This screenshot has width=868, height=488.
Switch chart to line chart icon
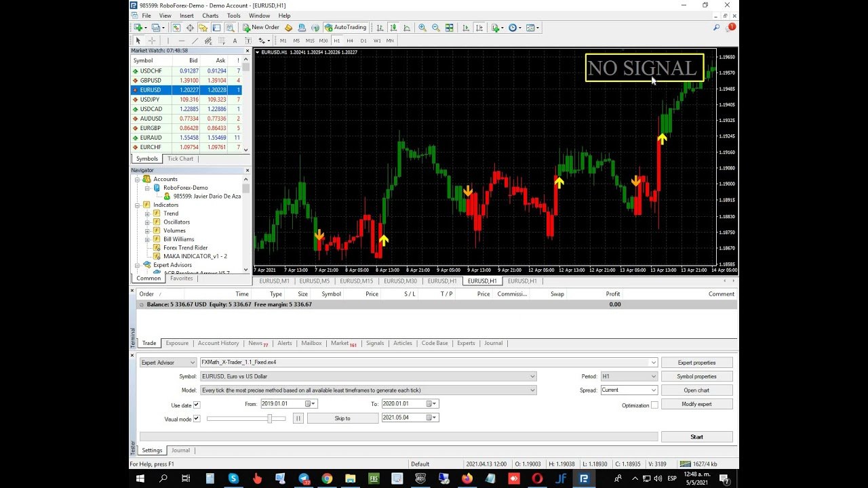[407, 28]
